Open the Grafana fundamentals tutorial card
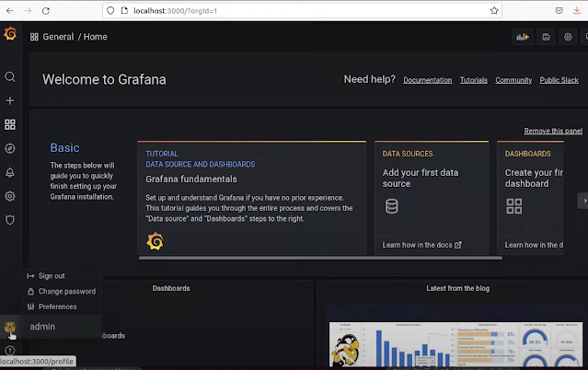The height and width of the screenshot is (370, 588). 252,198
